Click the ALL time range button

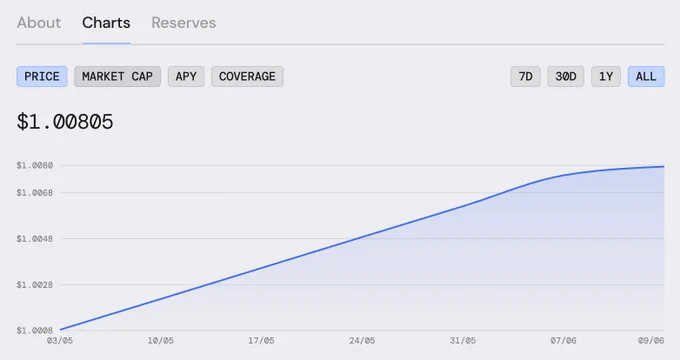coord(646,76)
